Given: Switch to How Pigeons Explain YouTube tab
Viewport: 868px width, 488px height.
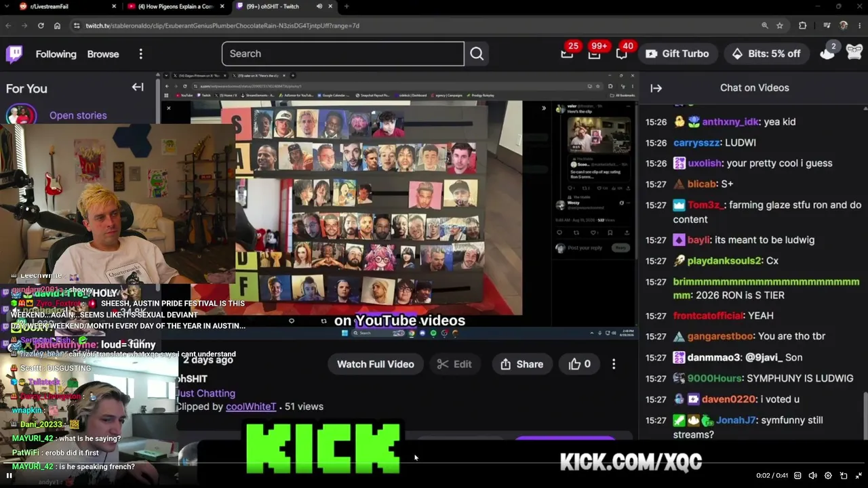Looking at the screenshot, I should (175, 7).
